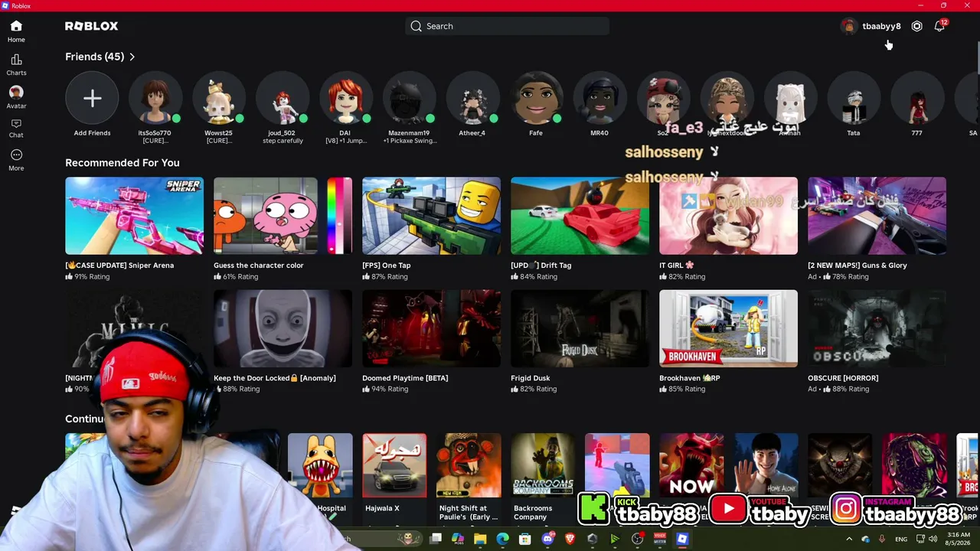This screenshot has height=551, width=980.
Task: Click the Roblox logo
Action: click(92, 26)
